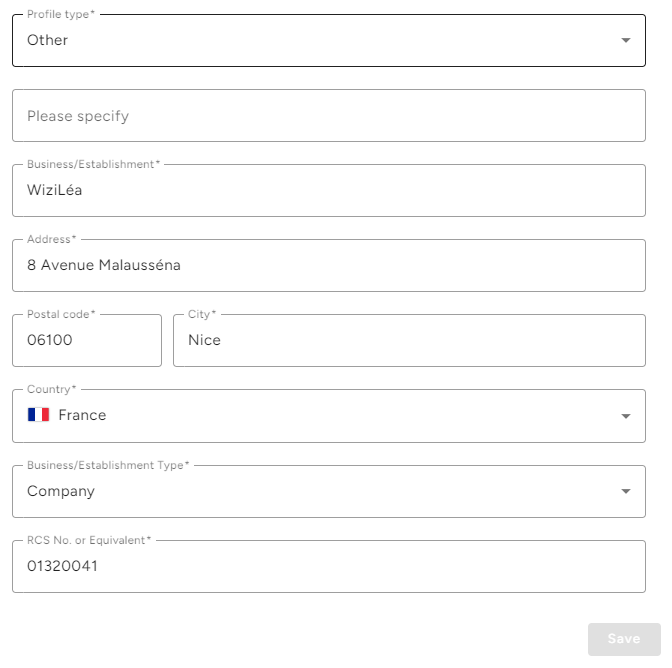This screenshot has height=668, width=672.
Task: Focus the RCS number field 01320041
Action: pos(328,567)
